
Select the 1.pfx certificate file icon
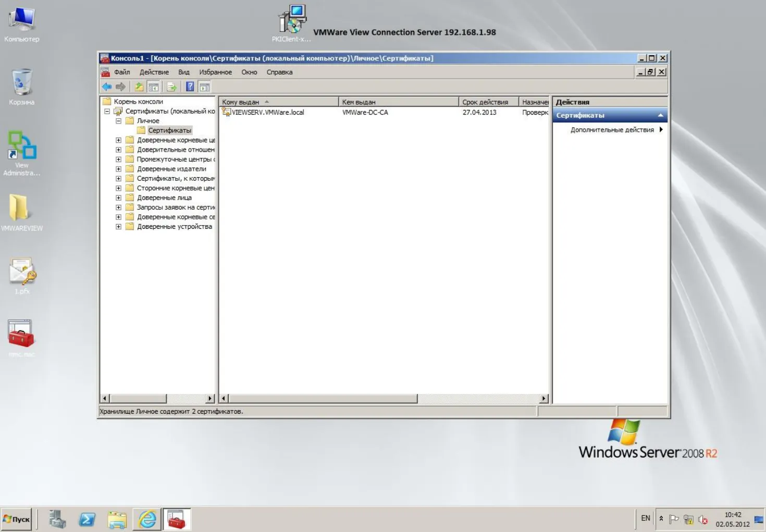click(x=22, y=276)
